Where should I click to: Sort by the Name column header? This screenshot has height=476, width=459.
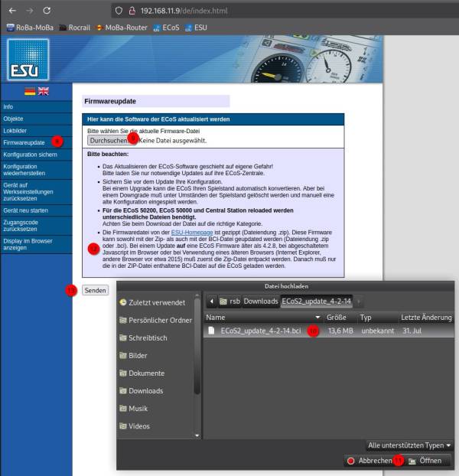(263, 318)
